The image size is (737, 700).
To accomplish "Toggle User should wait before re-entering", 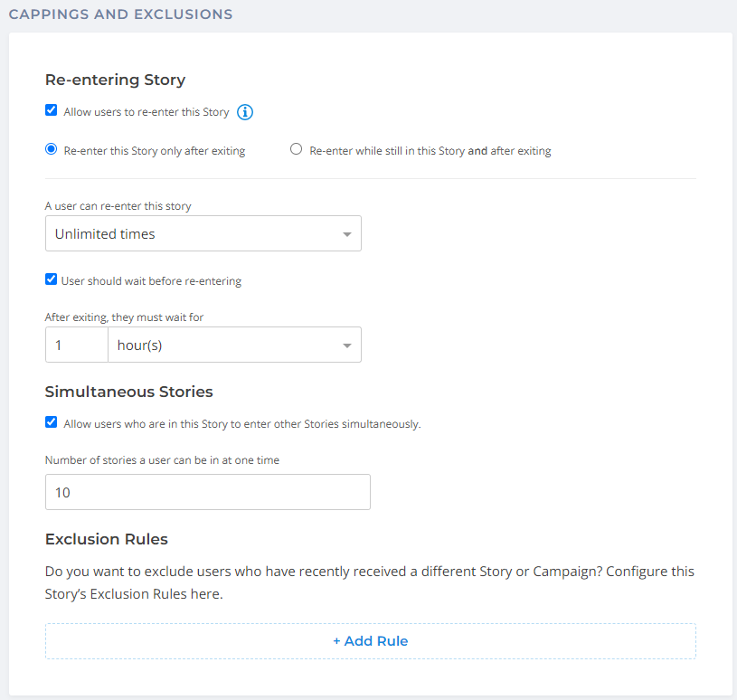I will pyautogui.click(x=52, y=279).
